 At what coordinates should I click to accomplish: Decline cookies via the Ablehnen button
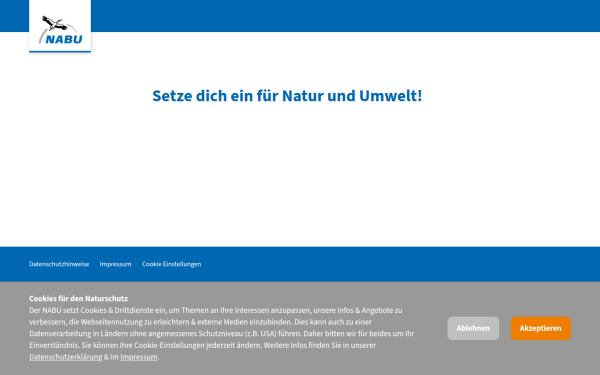pyautogui.click(x=473, y=328)
